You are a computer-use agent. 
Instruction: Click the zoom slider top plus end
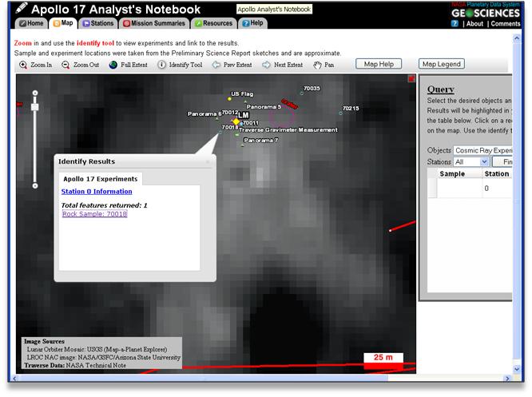pos(35,93)
